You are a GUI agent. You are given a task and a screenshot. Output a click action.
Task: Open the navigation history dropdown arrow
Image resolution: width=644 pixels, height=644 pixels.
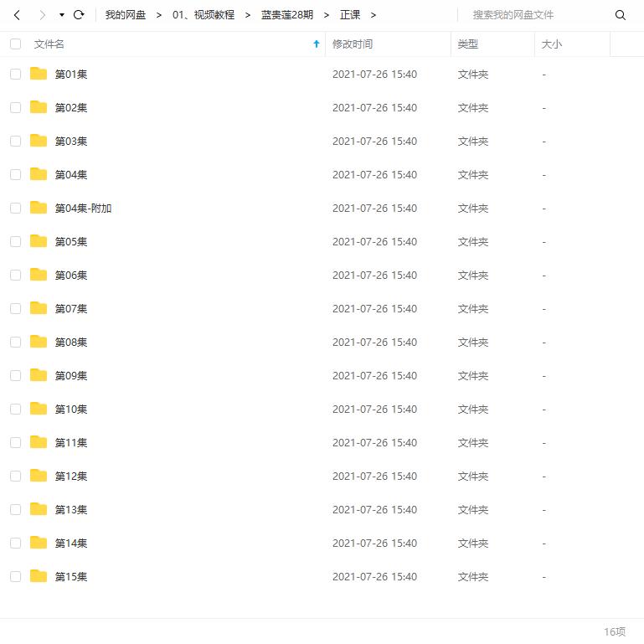click(x=62, y=15)
